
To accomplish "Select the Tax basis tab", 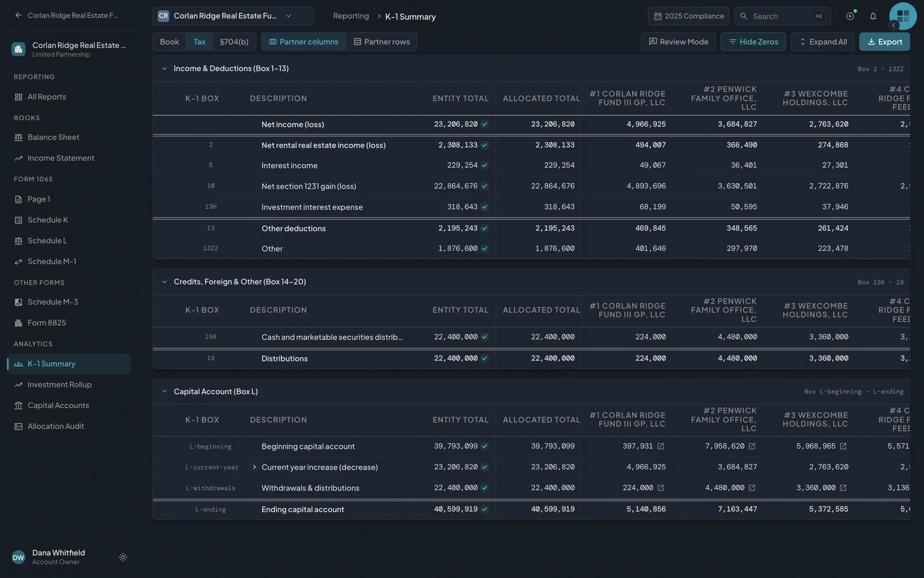I will click(199, 42).
